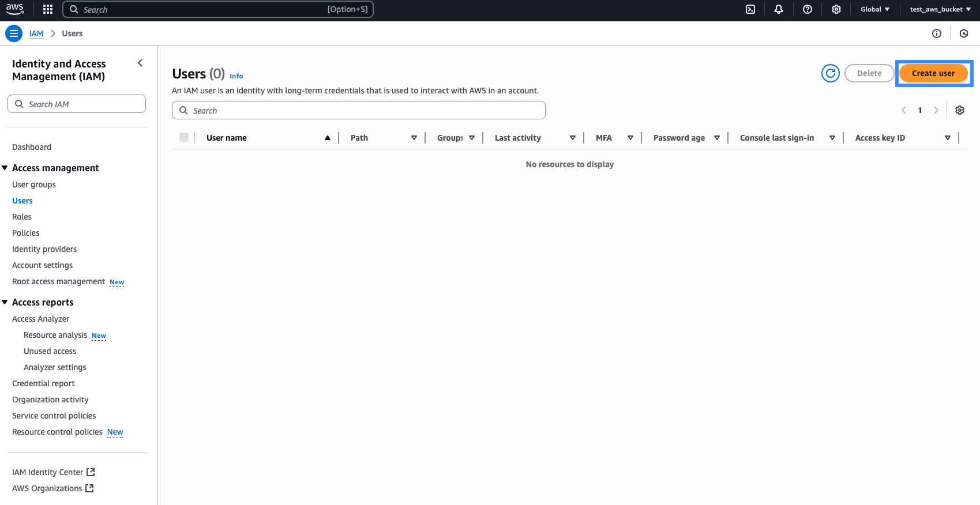Open IAM Identity Center external link

click(x=53, y=472)
